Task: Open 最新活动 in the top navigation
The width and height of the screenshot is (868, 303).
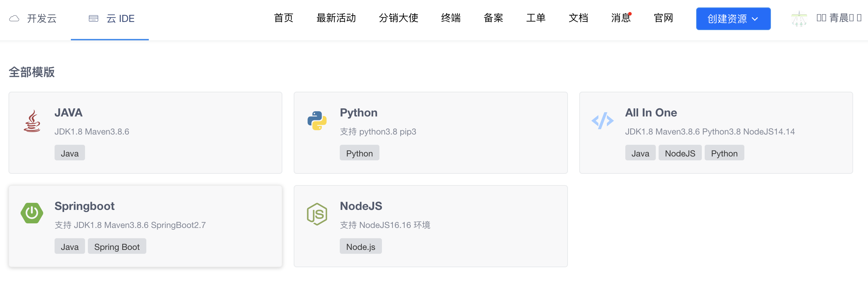Action: 336,18
